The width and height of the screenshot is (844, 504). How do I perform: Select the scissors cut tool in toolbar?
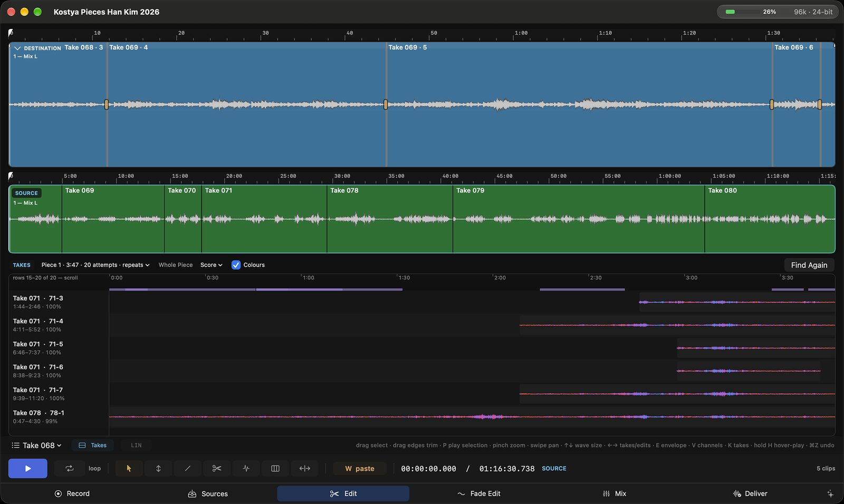pos(217,468)
